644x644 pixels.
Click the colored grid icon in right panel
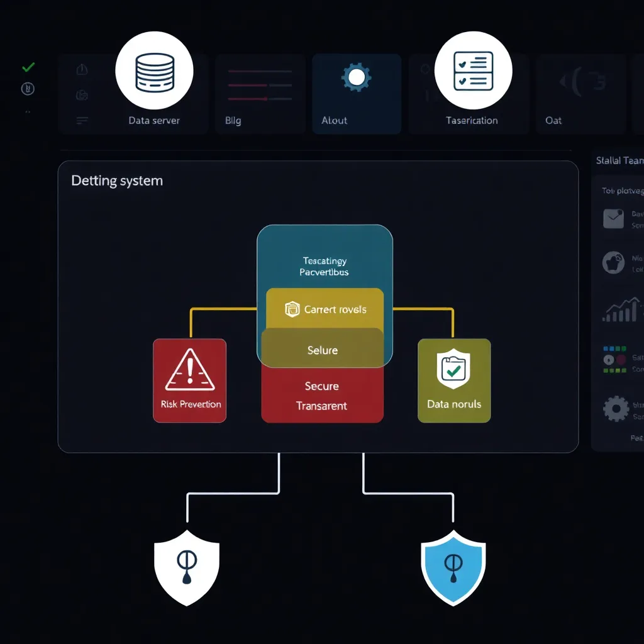click(x=614, y=359)
